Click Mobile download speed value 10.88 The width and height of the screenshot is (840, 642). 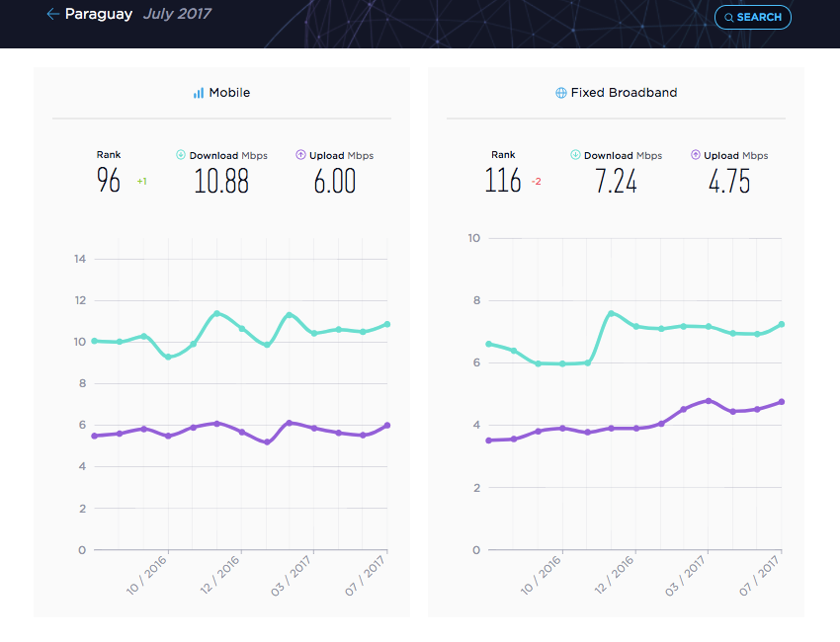(221, 181)
